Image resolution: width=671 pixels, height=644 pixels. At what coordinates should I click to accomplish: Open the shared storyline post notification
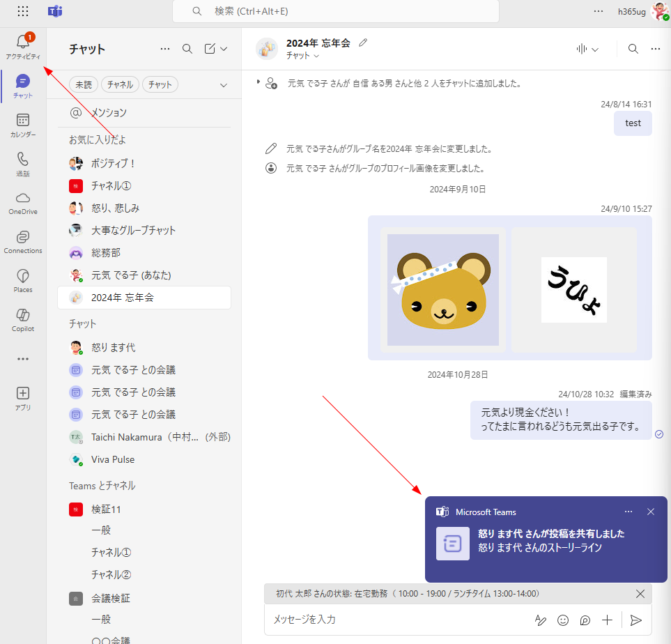click(x=546, y=540)
